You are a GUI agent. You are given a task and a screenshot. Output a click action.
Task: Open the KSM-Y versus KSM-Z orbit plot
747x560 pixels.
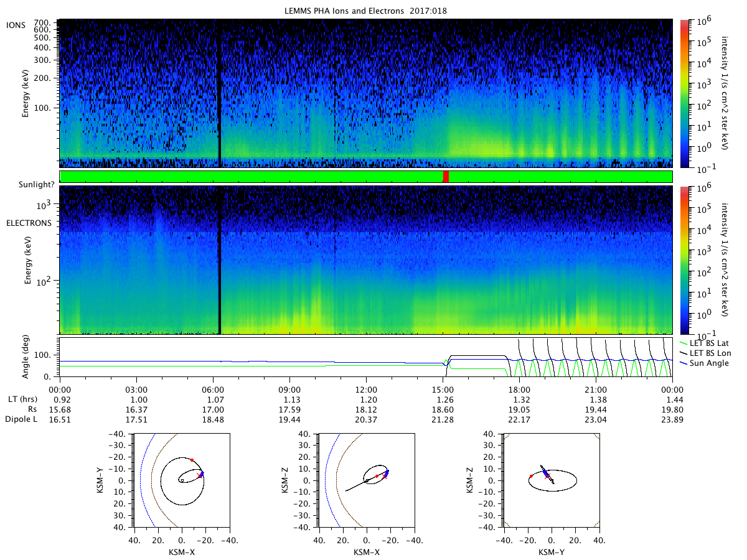(x=551, y=480)
